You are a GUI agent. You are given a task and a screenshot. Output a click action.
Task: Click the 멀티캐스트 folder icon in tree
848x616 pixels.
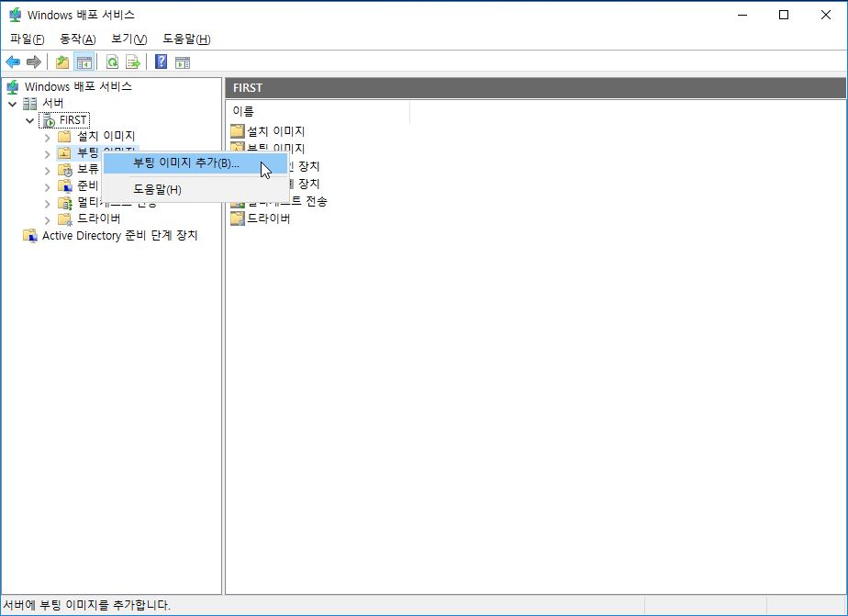[65, 204]
